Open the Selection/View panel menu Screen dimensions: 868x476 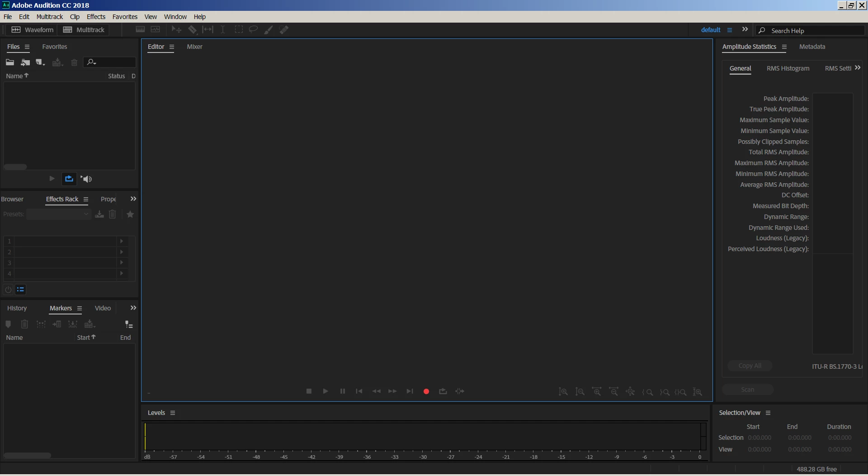point(768,413)
